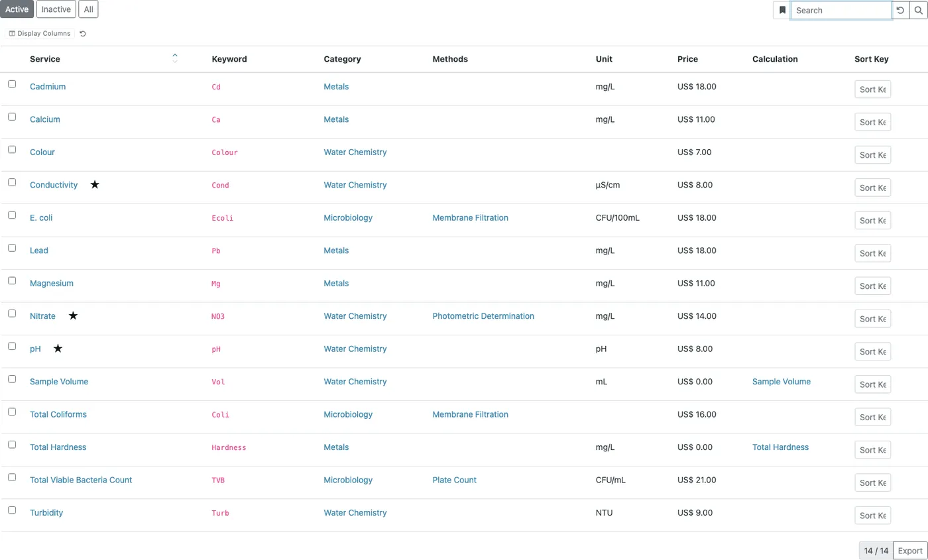
Task: Open Plate Count method link
Action: [454, 480]
